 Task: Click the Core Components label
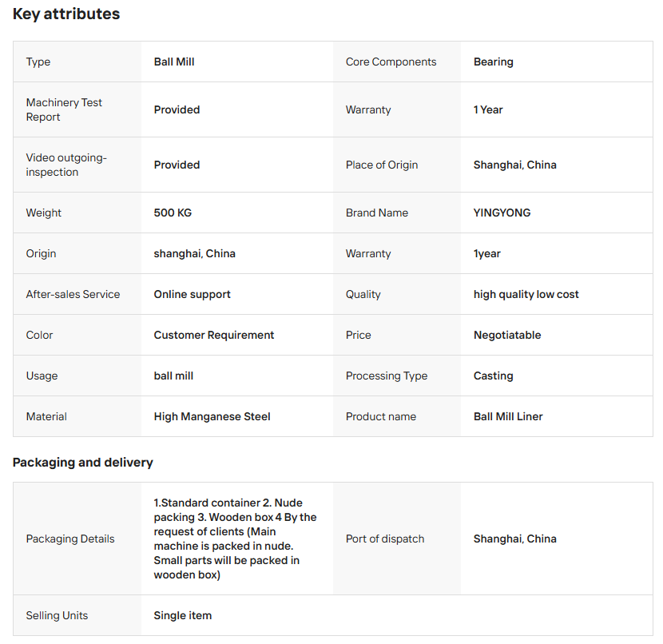click(x=391, y=62)
